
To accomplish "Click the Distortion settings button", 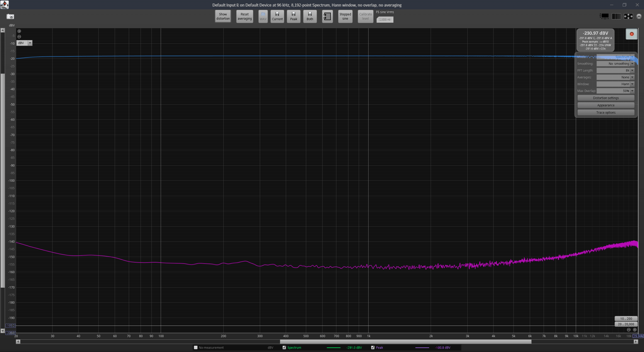I will tap(606, 98).
